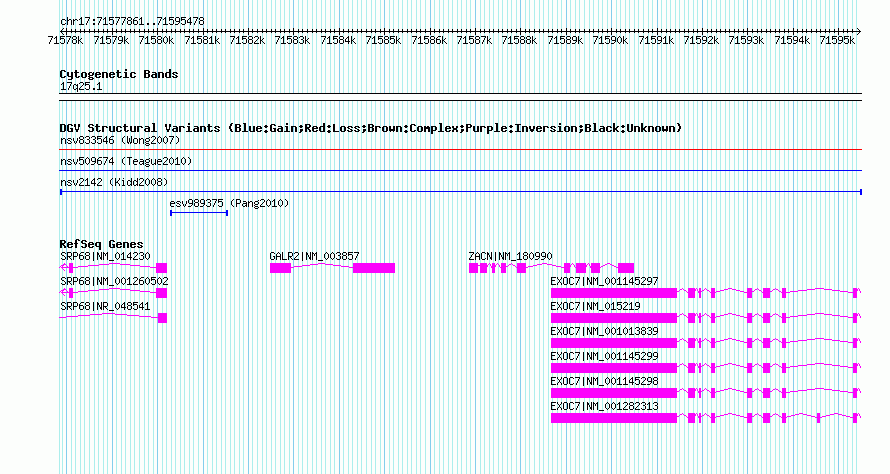This screenshot has height=474, width=890.
Task: Open gene GALR2|NM_003857 label
Action: [314, 257]
